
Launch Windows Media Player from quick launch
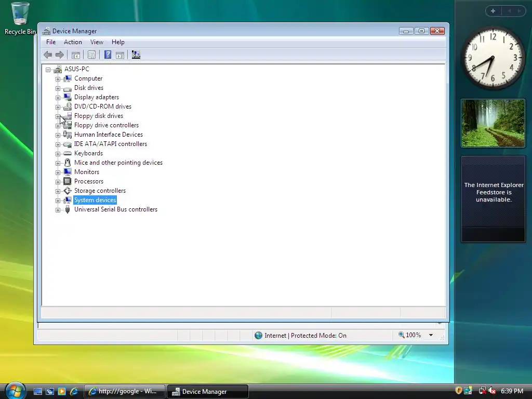tap(62, 392)
